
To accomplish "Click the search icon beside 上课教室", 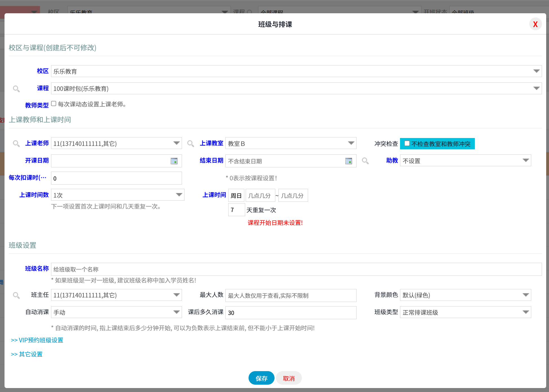I will point(191,144).
